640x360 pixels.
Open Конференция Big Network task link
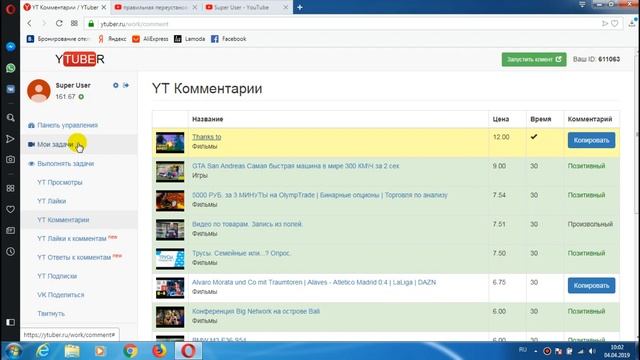coord(256,311)
